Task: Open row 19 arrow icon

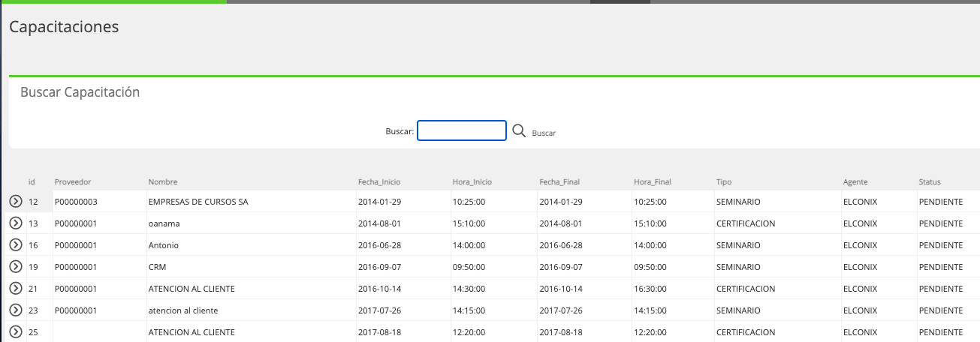Action: 16,267
